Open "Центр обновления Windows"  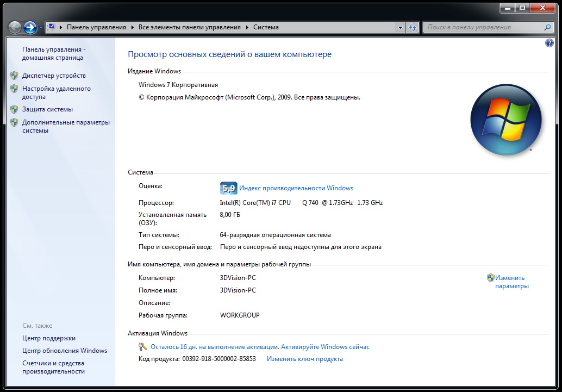tap(65, 351)
